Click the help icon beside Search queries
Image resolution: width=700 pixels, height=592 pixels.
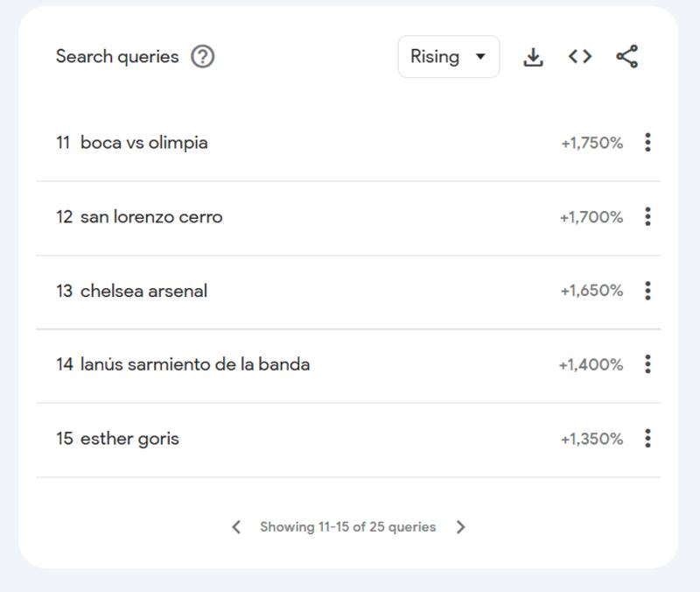click(203, 57)
